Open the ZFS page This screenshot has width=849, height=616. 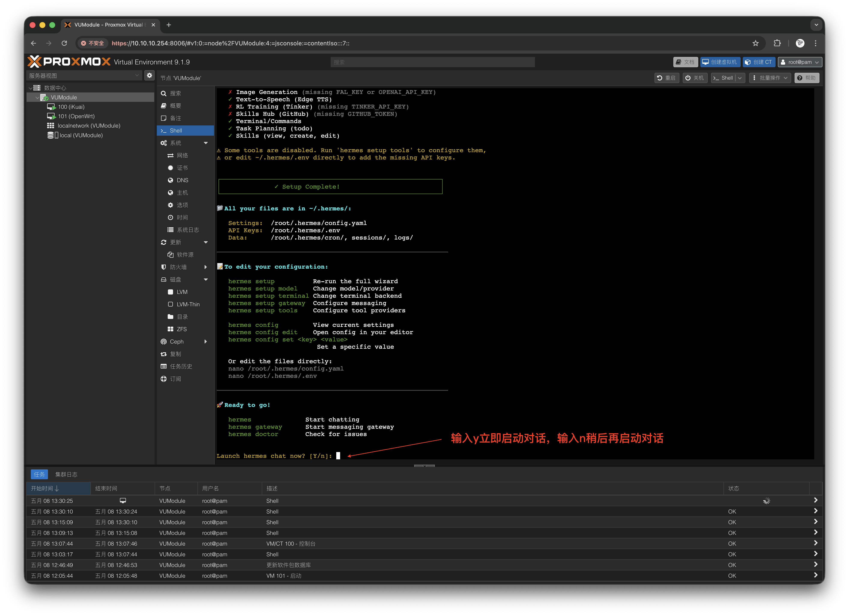click(x=185, y=329)
